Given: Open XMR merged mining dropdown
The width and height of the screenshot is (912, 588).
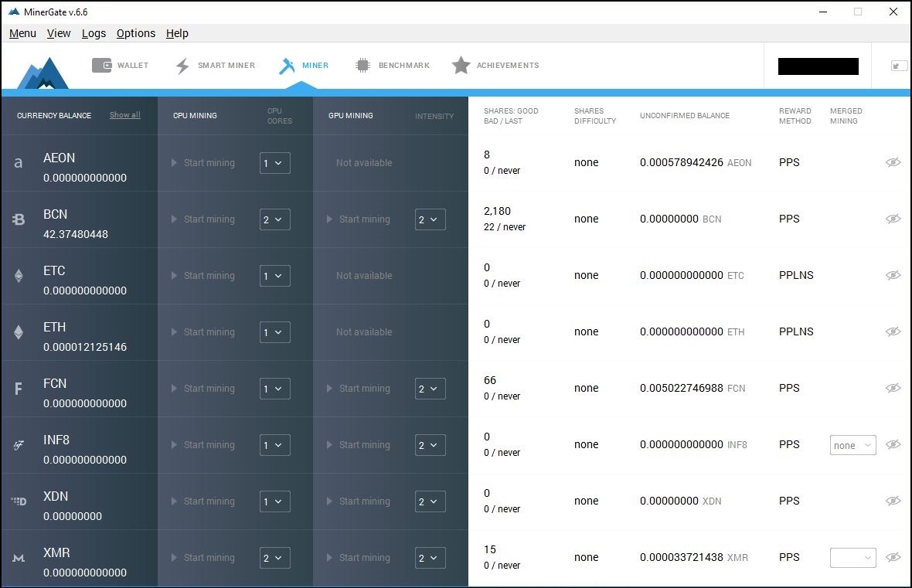Looking at the screenshot, I should pos(852,558).
